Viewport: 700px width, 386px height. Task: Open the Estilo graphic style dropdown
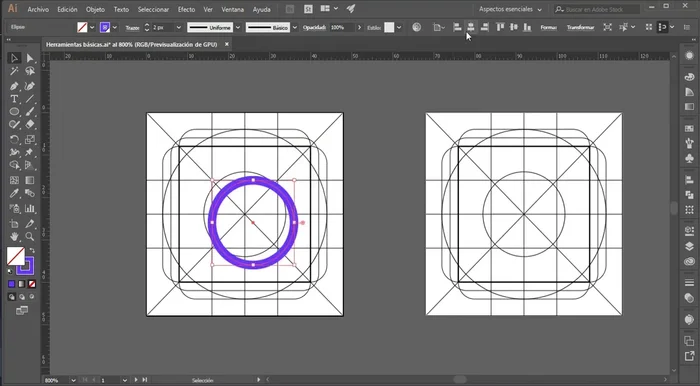pyautogui.click(x=399, y=27)
